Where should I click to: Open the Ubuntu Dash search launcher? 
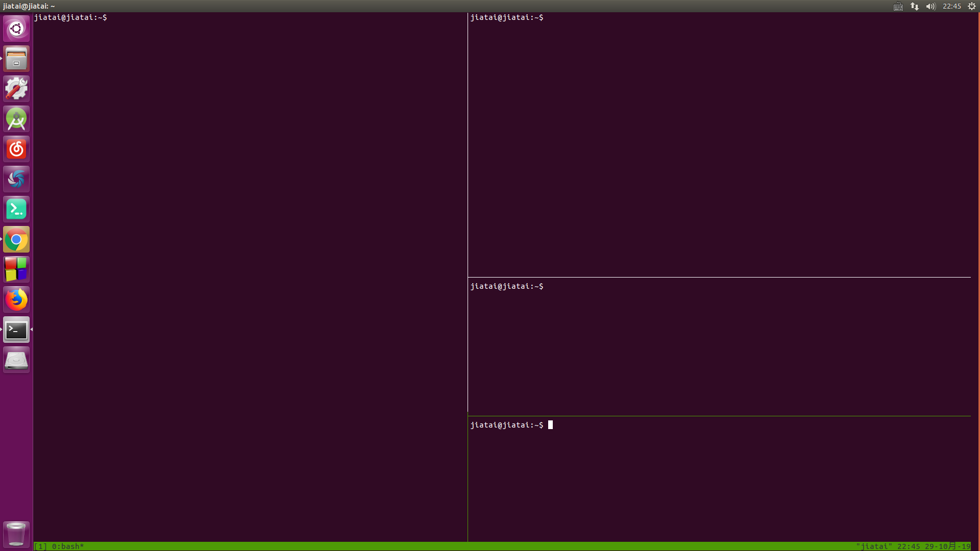pos(16,29)
